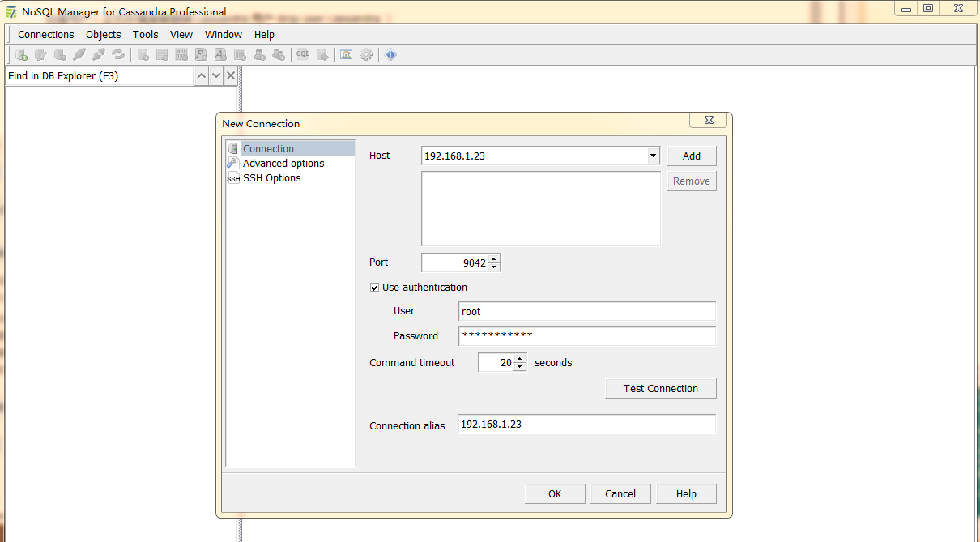Screen dimensions: 980x542
Task: Select Advanced options in the left list
Action: point(283,164)
